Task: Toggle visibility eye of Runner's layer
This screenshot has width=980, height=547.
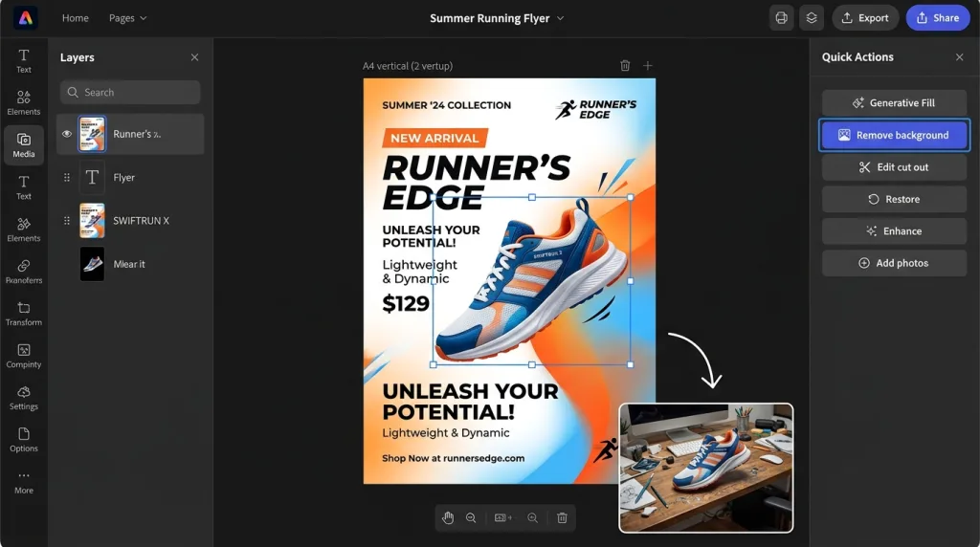Action: [67, 134]
